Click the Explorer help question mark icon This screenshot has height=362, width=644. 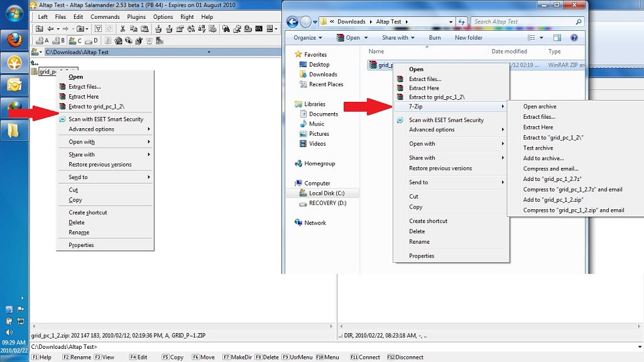574,38
